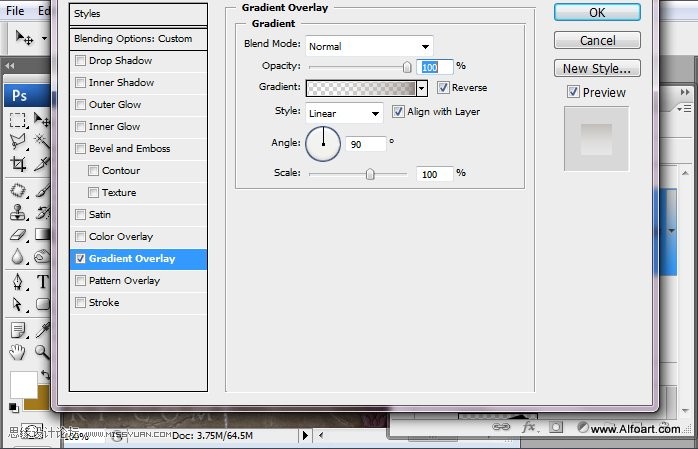This screenshot has width=698, height=449.
Task: Uncheck the Gradient Overlay checkbox
Action: [x=81, y=259]
